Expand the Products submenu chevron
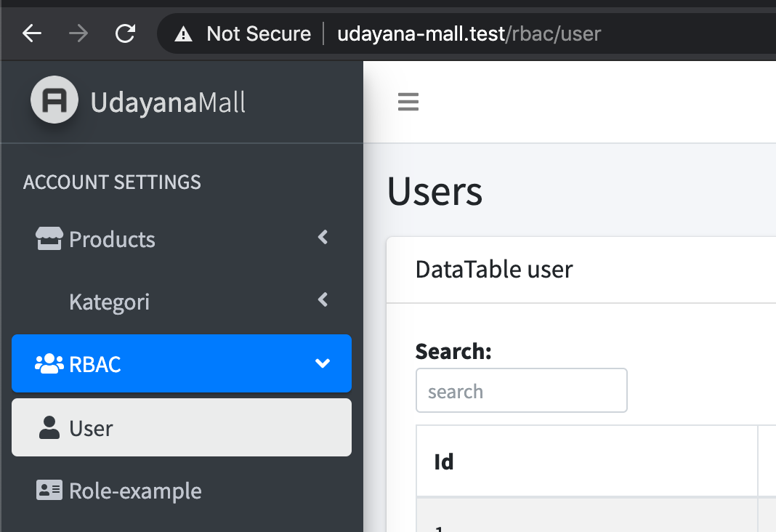 click(x=322, y=238)
